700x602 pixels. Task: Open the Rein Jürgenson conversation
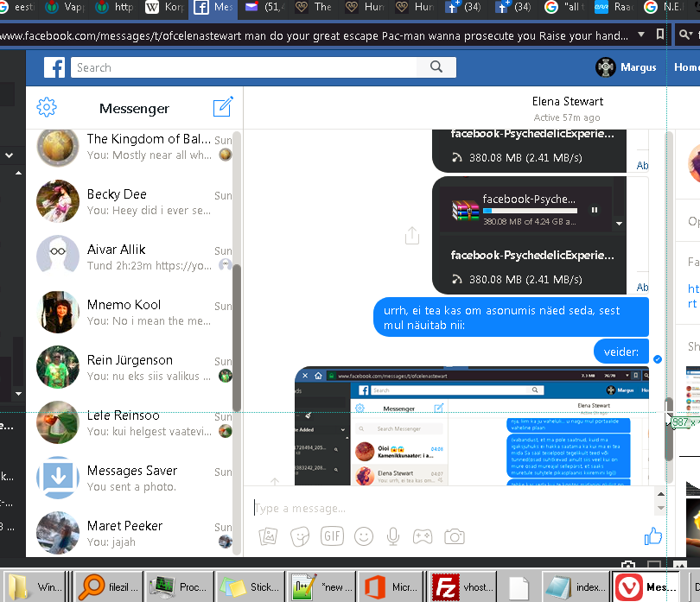tap(133, 368)
